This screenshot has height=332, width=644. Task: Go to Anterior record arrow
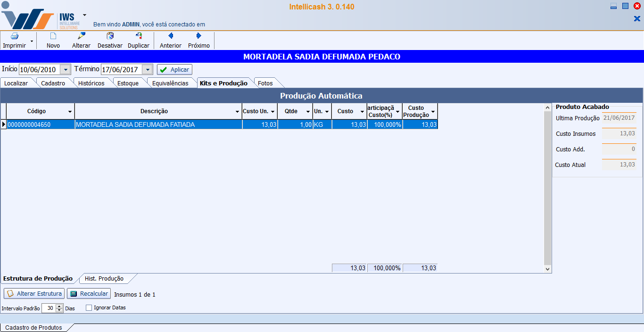point(171,36)
